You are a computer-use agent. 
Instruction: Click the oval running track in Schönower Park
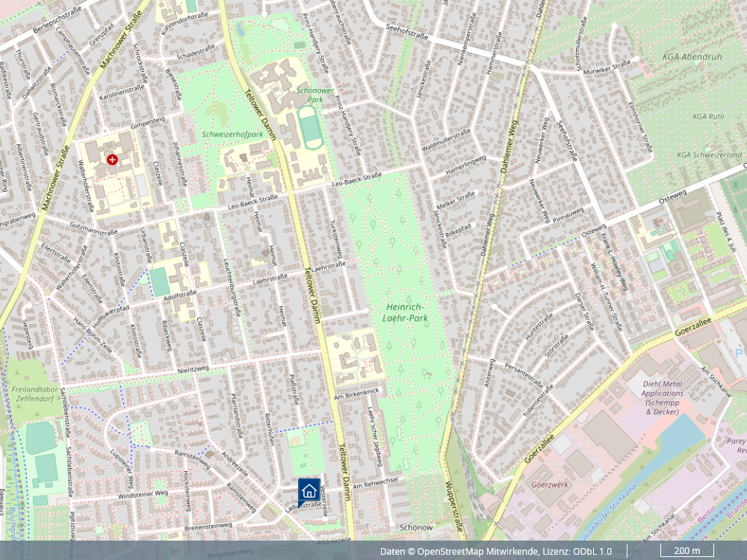tap(309, 127)
